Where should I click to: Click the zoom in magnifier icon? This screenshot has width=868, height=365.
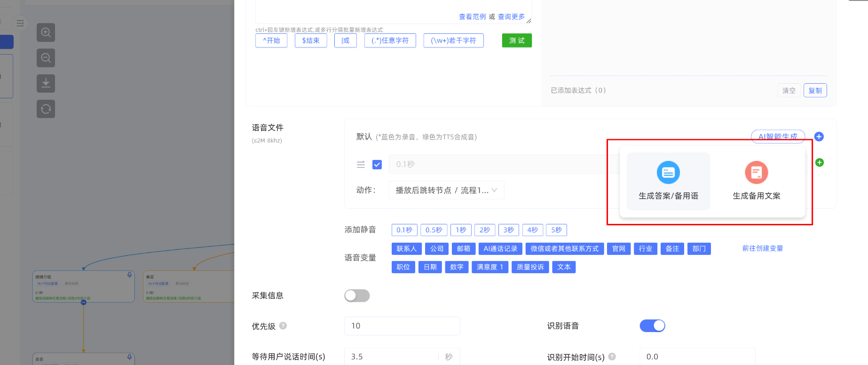46,32
